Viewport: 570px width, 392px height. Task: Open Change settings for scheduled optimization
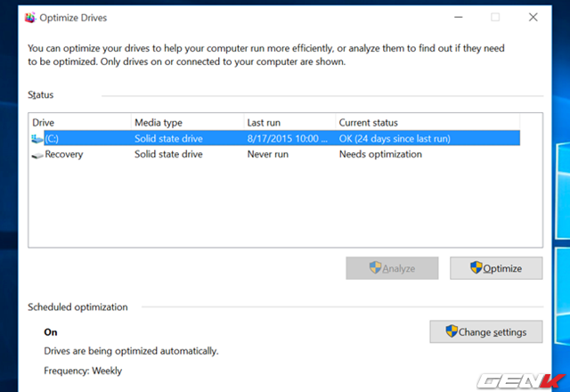[x=486, y=331]
